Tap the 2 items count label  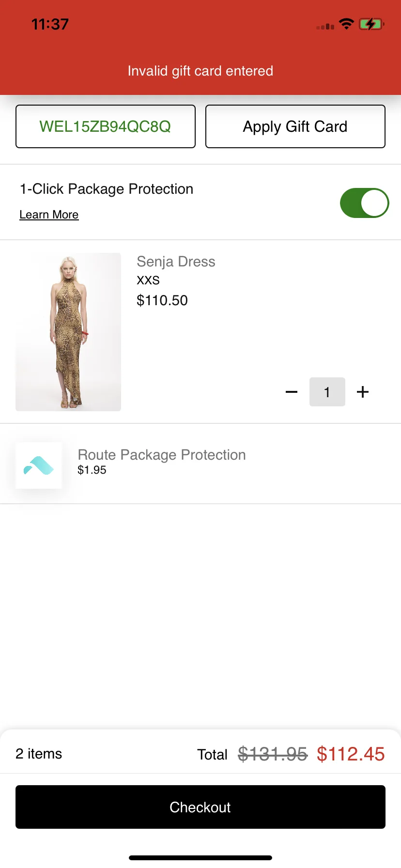39,754
